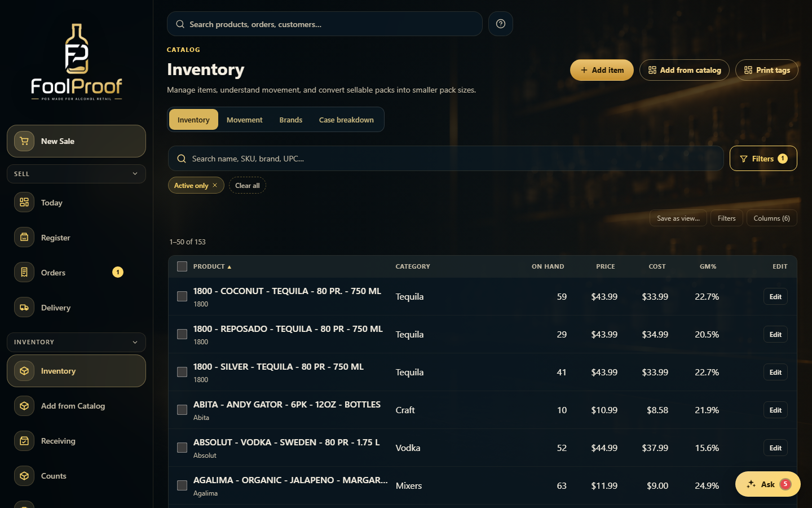Sort by the COST column header
The image size is (812, 508).
(x=657, y=266)
